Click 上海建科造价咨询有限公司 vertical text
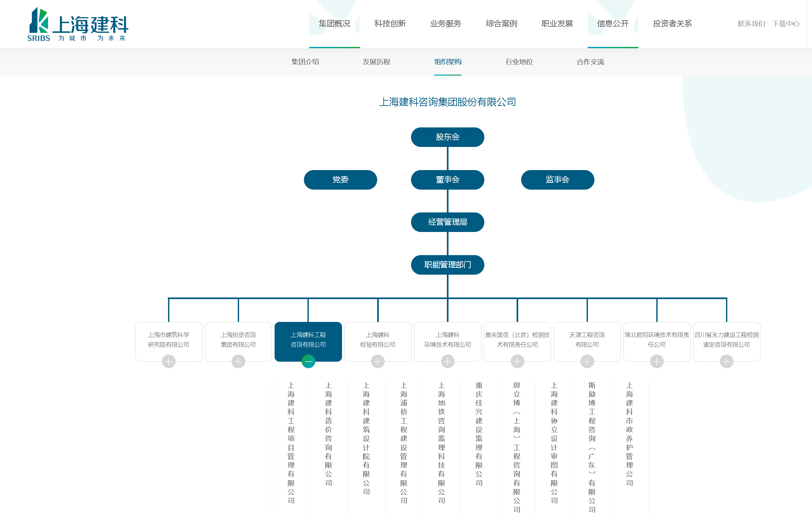Image resolution: width=812 pixels, height=520 pixels. click(328, 434)
